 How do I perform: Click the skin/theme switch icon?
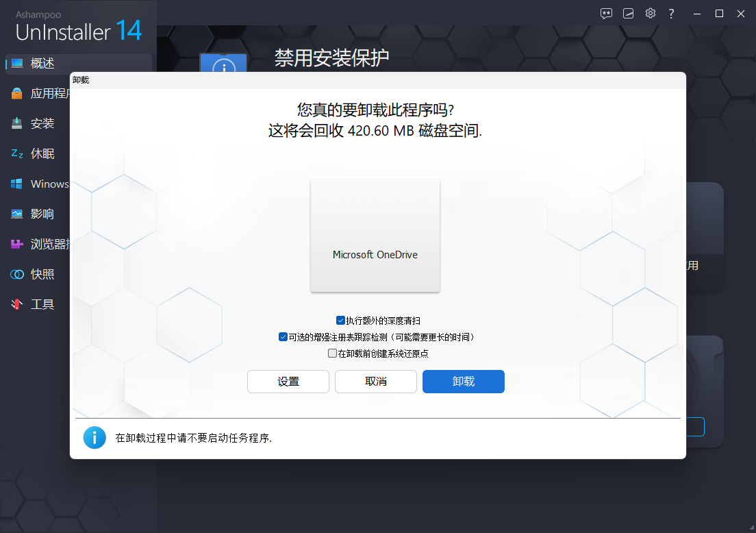628,14
